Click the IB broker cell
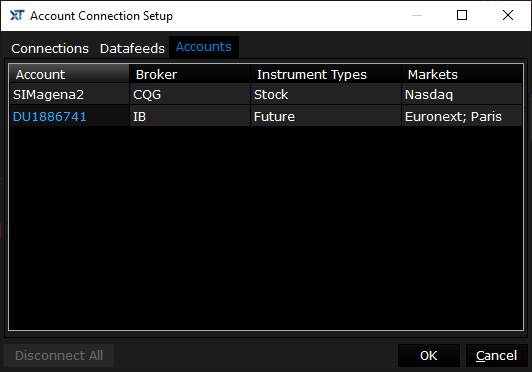This screenshot has height=372, width=532. 190,116
